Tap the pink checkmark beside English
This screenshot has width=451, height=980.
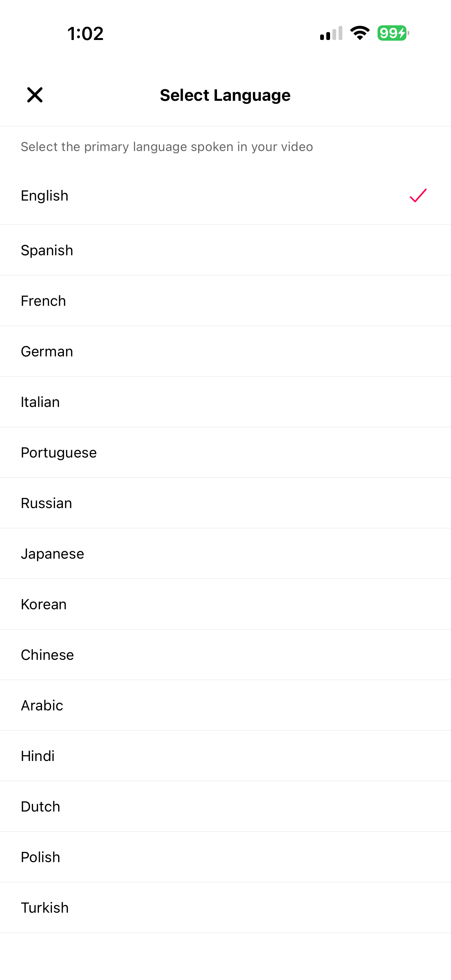point(418,195)
